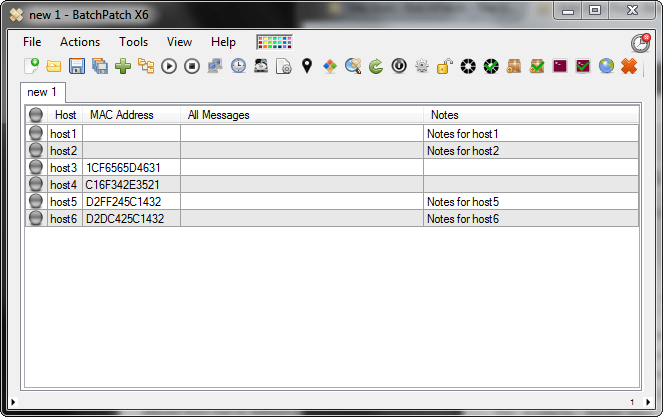The width and height of the screenshot is (663, 417).
Task: Open the Actions menu
Action: tap(80, 42)
